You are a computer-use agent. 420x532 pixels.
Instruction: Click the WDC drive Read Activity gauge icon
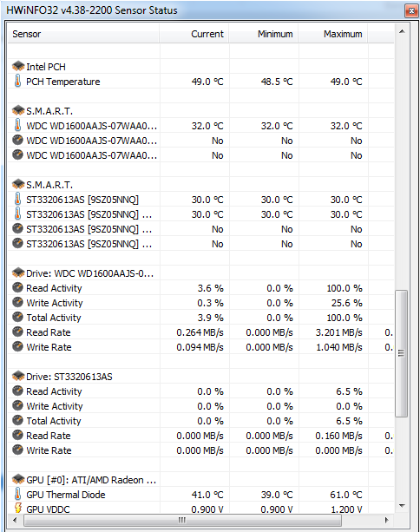pos(17,288)
